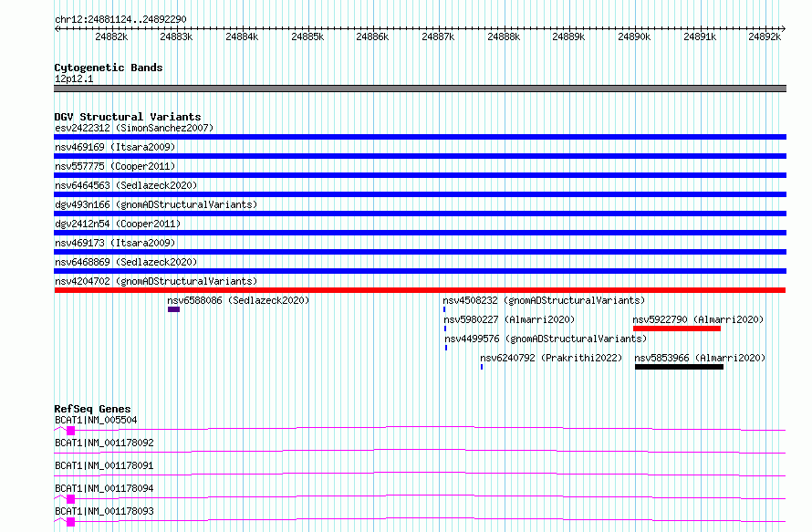Screen dimensions: 812x532
Task: Click the left arrow of the ruler
Action: click(x=57, y=28)
